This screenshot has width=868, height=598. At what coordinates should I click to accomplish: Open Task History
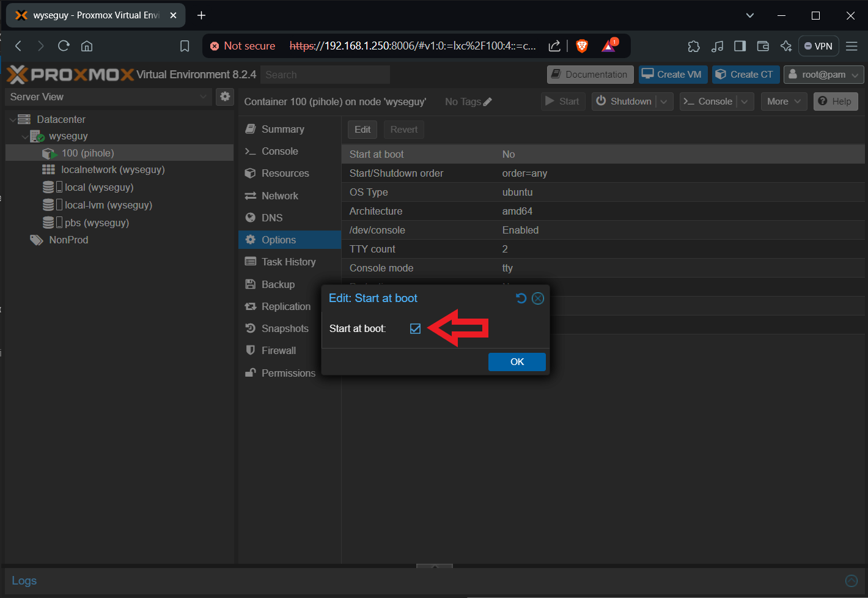pos(289,262)
